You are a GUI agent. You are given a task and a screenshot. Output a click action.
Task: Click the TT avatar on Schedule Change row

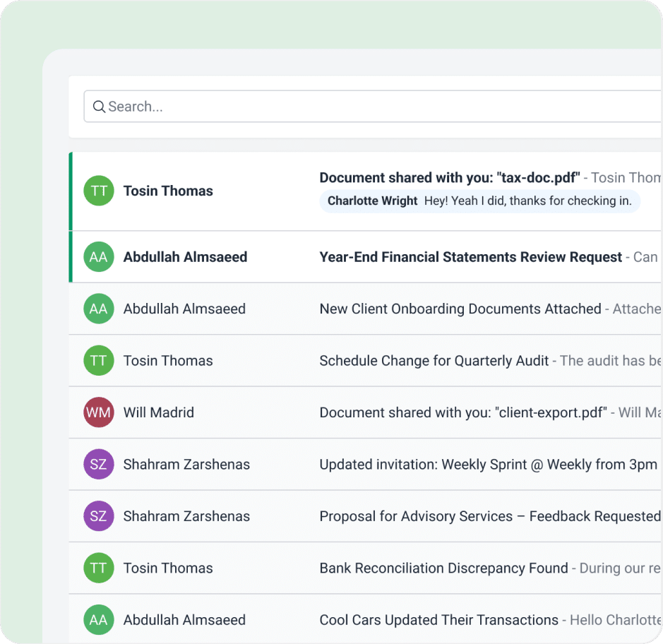(99, 361)
